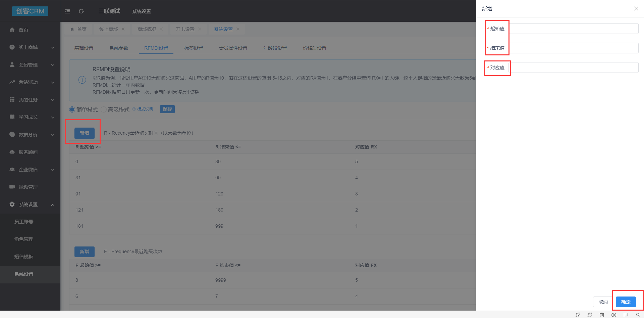The width and height of the screenshot is (644, 318).
Task: Open the 价格段设置 tab
Action: click(315, 48)
